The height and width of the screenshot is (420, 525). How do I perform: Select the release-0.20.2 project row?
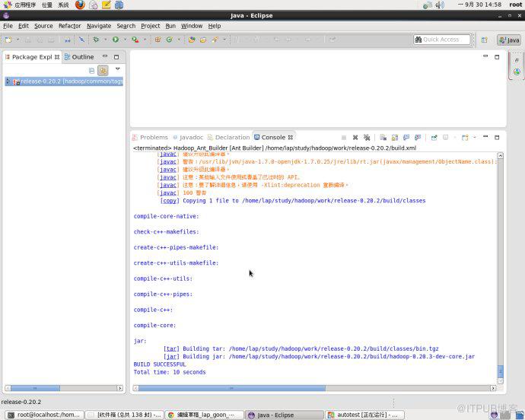[64, 81]
